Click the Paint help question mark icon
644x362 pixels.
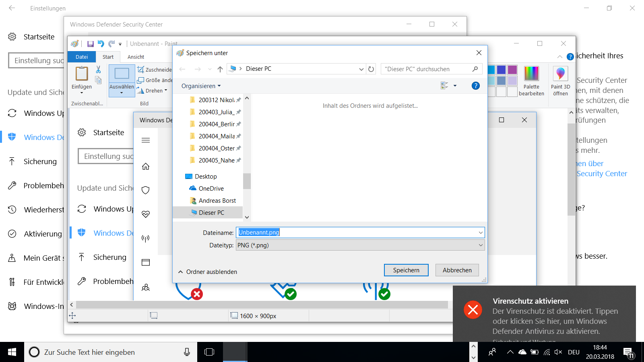[570, 57]
